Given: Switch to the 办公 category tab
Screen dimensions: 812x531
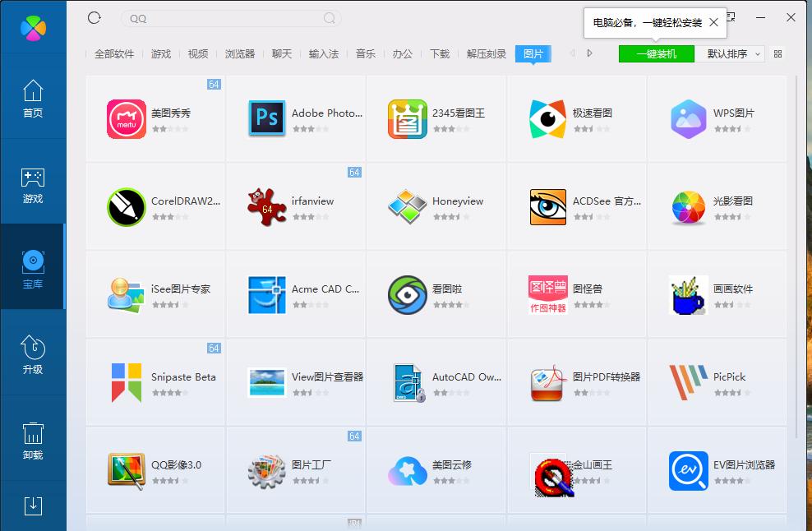Looking at the screenshot, I should pyautogui.click(x=402, y=53).
